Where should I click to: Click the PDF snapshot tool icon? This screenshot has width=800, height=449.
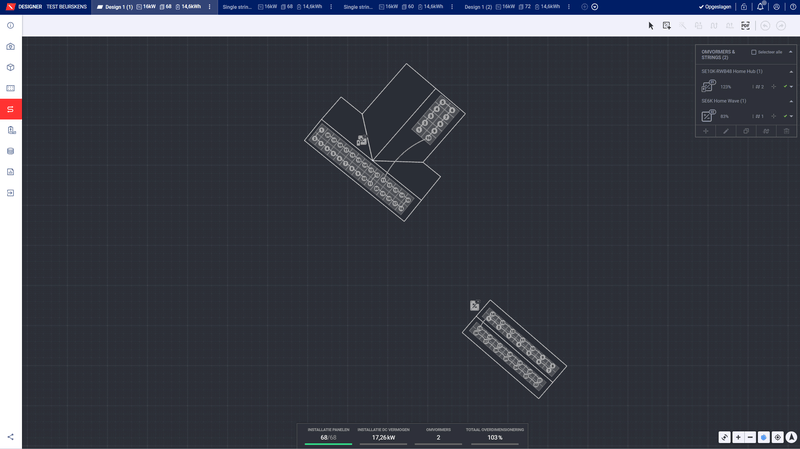click(745, 26)
